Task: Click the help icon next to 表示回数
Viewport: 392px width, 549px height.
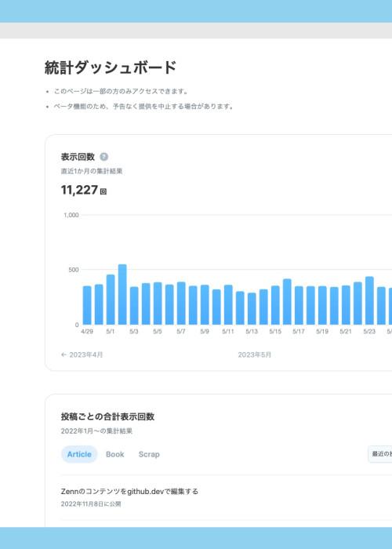Action: (104, 157)
